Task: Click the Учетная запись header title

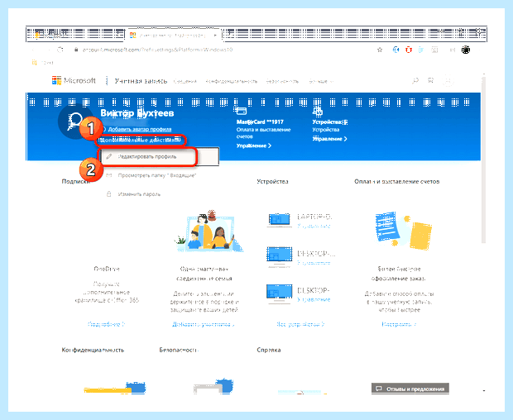Action: (141, 81)
